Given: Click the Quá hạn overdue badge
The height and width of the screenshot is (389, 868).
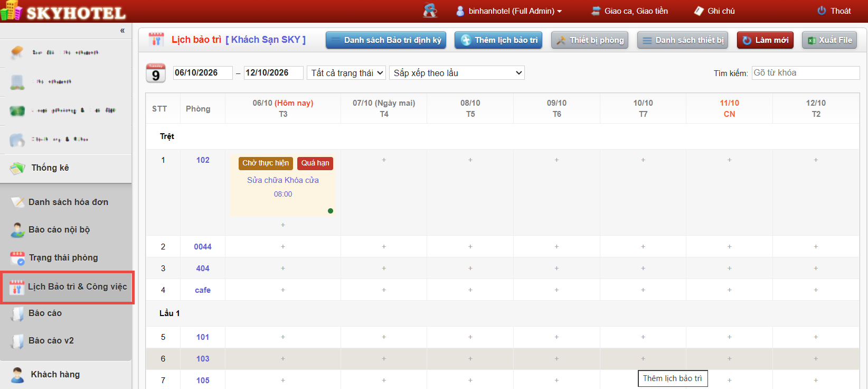Looking at the screenshot, I should click(315, 163).
